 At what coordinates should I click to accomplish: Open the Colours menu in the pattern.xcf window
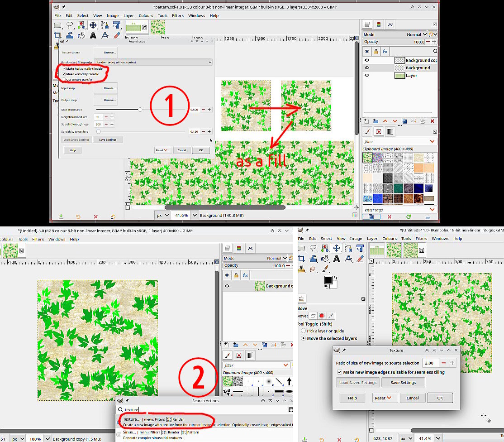[x=146, y=15]
